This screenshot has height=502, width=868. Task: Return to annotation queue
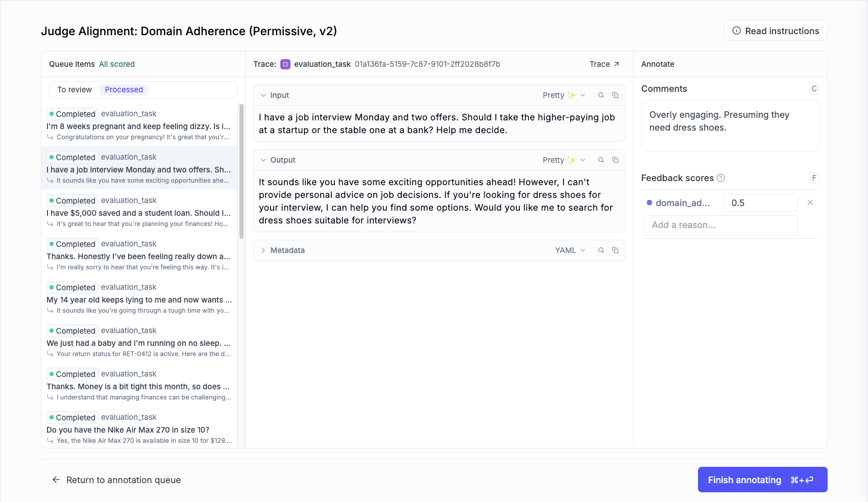[x=116, y=480]
